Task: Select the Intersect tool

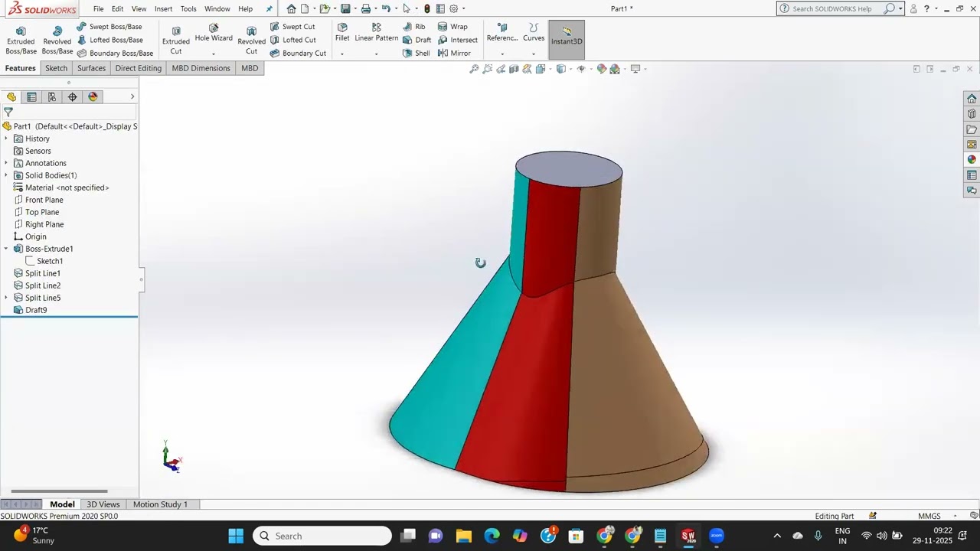Action: coord(458,40)
